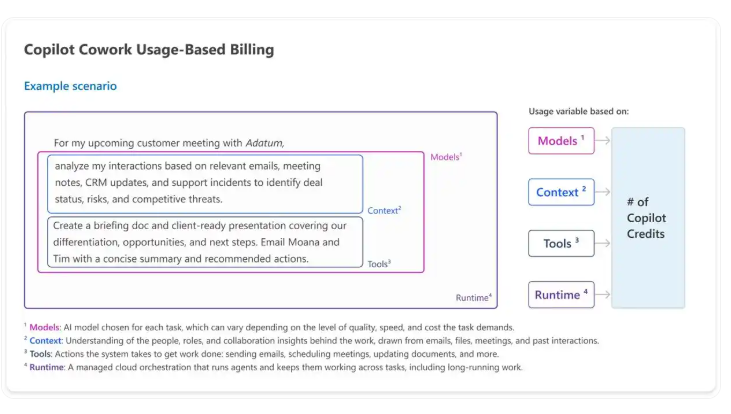
Task: Click the pink Models label beside scenario box
Action: (x=446, y=157)
